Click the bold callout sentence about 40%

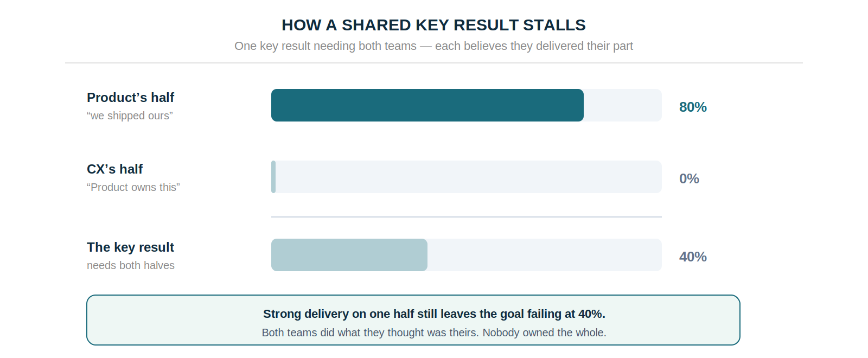click(434, 314)
